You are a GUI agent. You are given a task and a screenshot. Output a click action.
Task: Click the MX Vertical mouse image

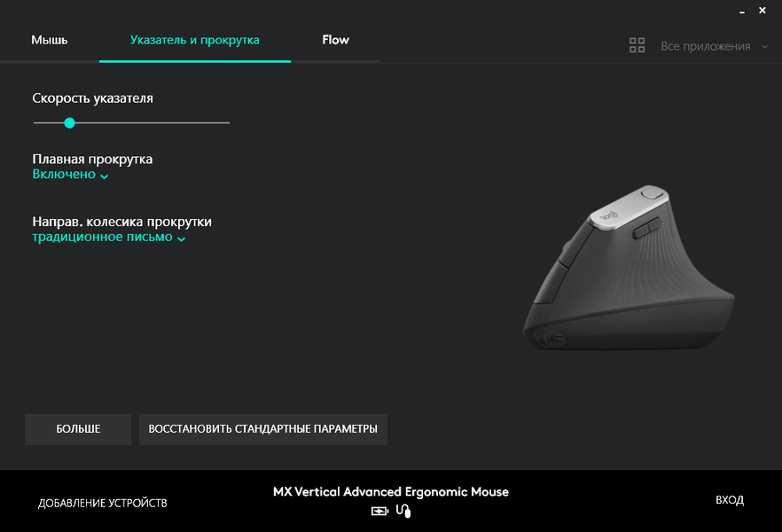629,268
